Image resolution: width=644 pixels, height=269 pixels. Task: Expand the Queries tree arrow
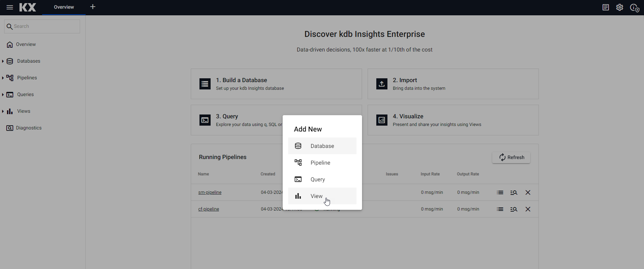[x=3, y=95]
